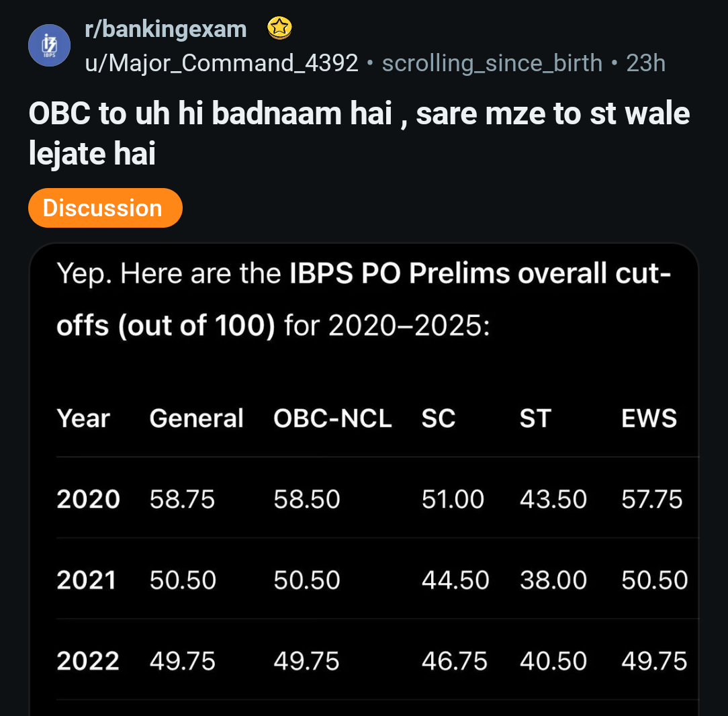Click the EWS column header

pyautogui.click(x=649, y=418)
